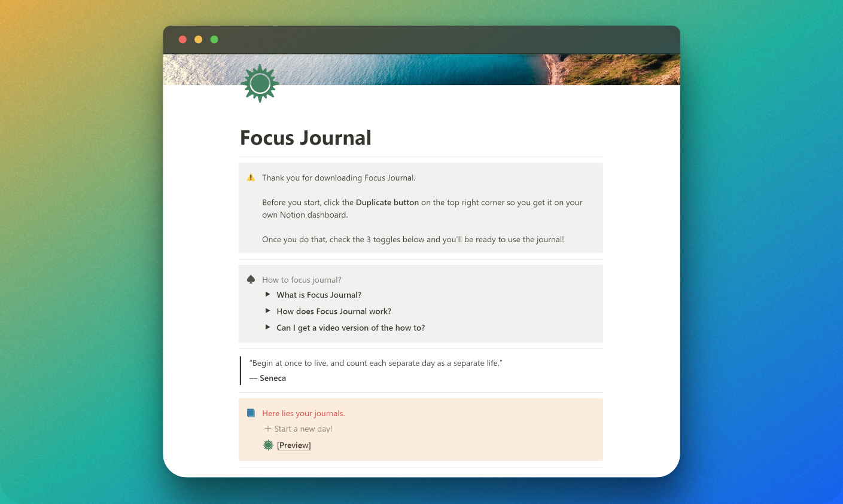Viewport: 843px width, 504px height.
Task: Click the blue book icon beside Here lies your journals
Action: tap(251, 413)
